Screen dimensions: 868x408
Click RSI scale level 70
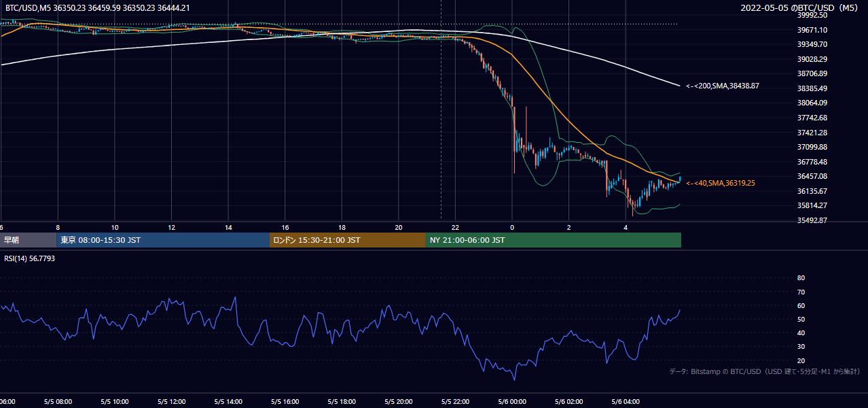click(801, 292)
